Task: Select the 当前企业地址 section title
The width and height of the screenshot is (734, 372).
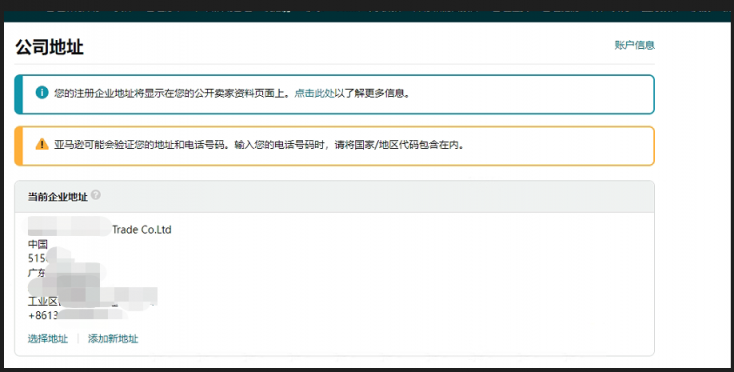Action: 58,197
